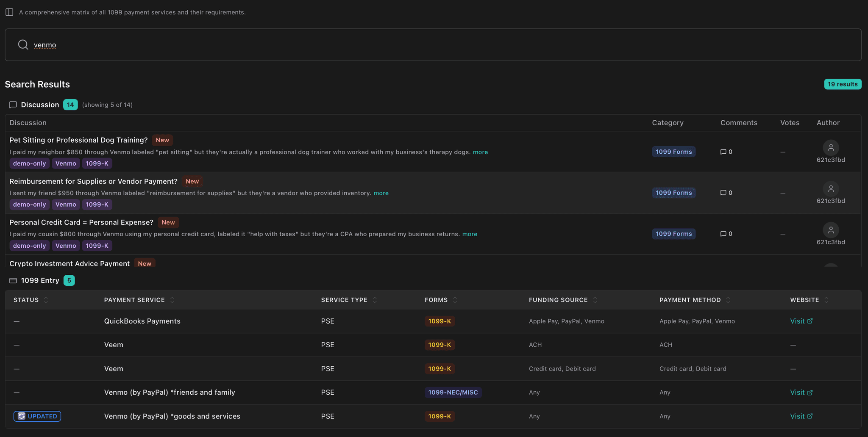The image size is (868, 437).
Task: Click the 1099 Entry card icon
Action: (13, 280)
